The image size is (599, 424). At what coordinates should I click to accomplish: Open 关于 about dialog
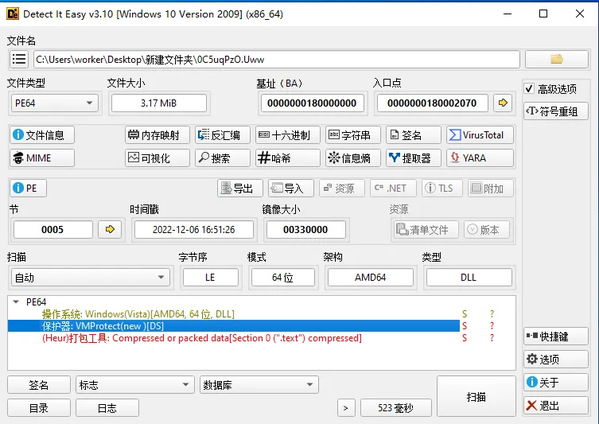tap(556, 382)
